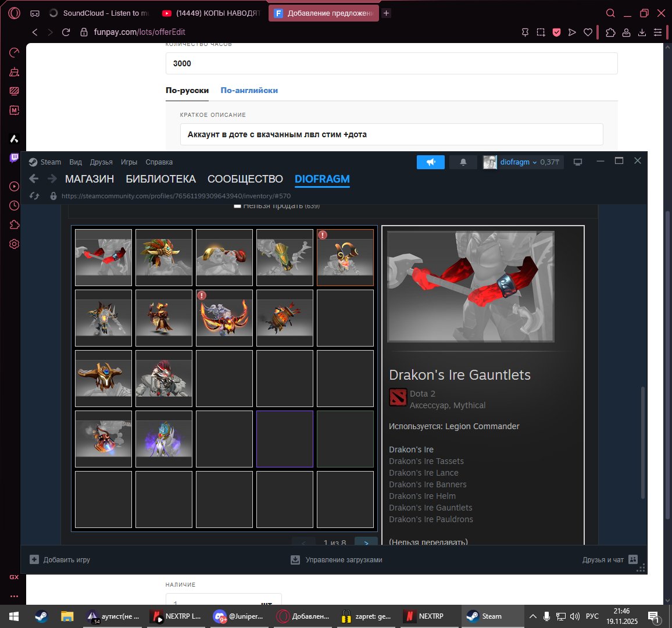Screen dimensions: 672x628
Task: Toggle the Нельзя продать inventory filter checkbox
Action: (237, 205)
